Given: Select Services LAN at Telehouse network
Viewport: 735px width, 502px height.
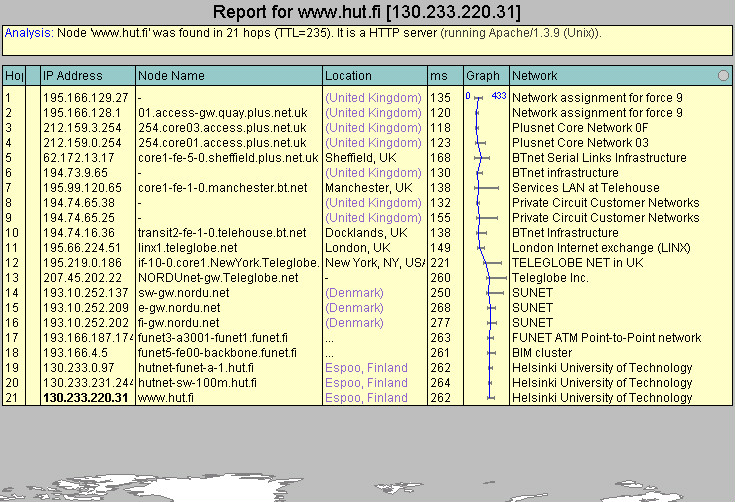Looking at the screenshot, I should (x=585, y=187).
